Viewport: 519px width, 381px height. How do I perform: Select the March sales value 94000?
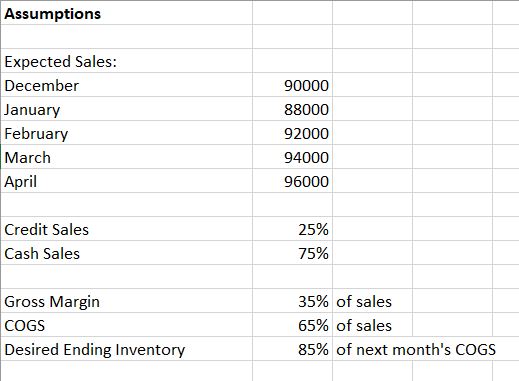click(x=292, y=157)
